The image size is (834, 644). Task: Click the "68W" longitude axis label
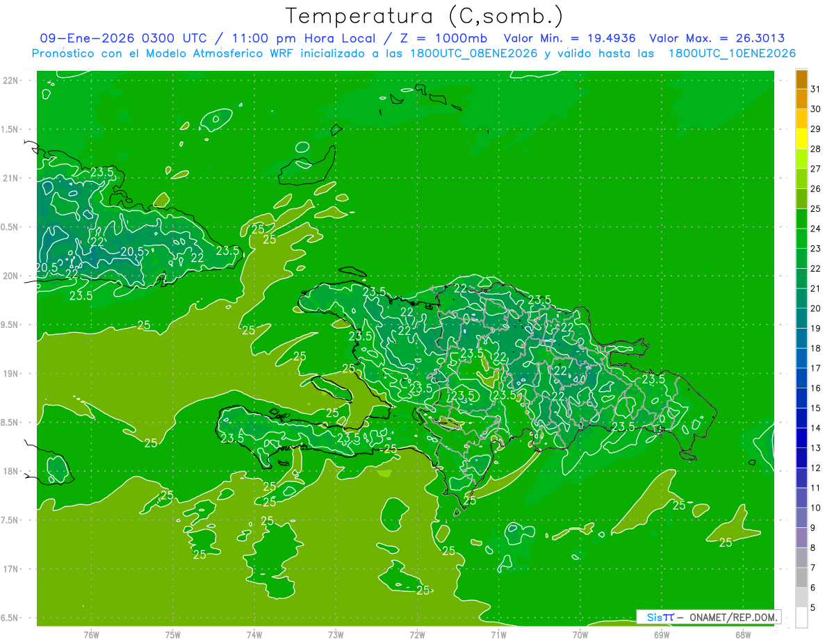coord(743,634)
